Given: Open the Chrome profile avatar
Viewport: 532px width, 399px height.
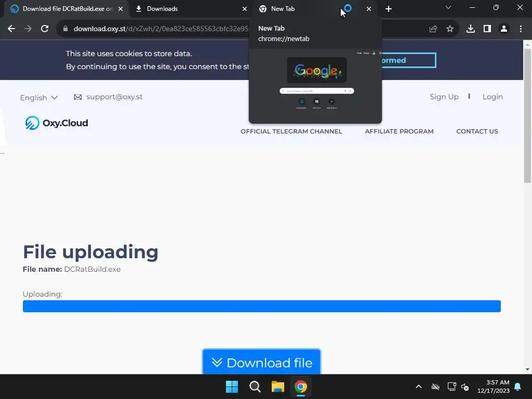Looking at the screenshot, I should tap(504, 29).
